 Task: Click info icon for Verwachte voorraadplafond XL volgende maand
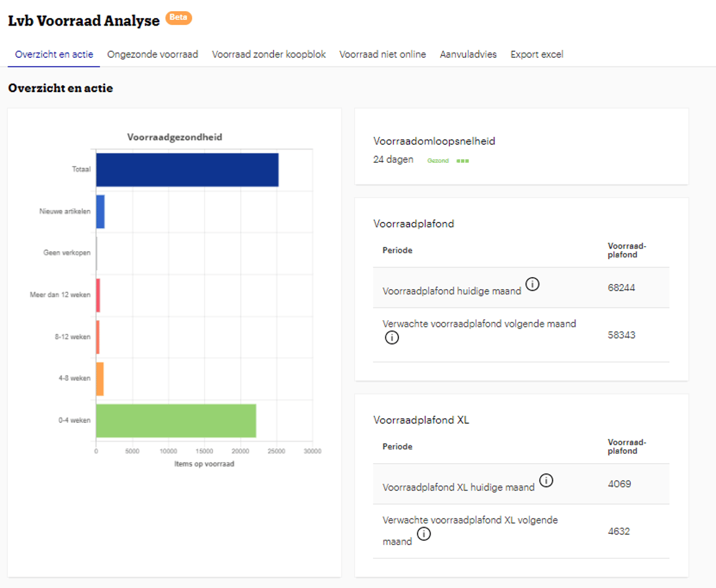(424, 534)
